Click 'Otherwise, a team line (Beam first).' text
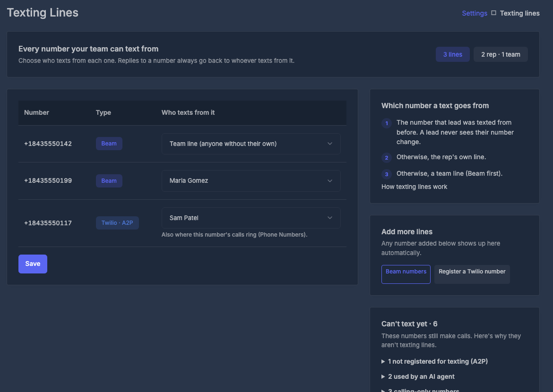The image size is (553, 392). [x=449, y=173]
